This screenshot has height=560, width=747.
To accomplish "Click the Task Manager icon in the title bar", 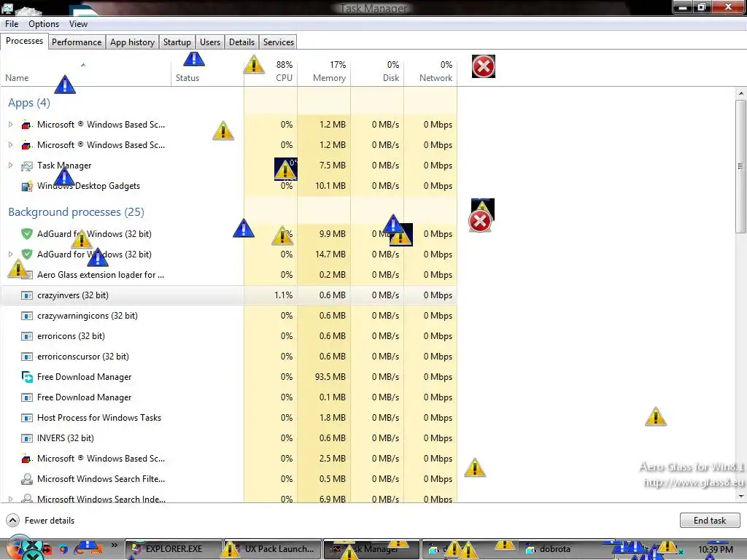I will point(7,7).
